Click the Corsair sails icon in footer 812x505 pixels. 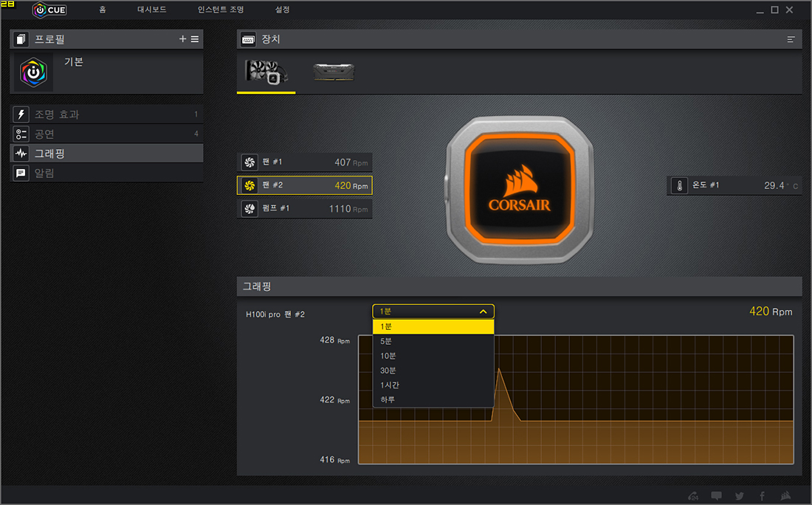coord(785,495)
